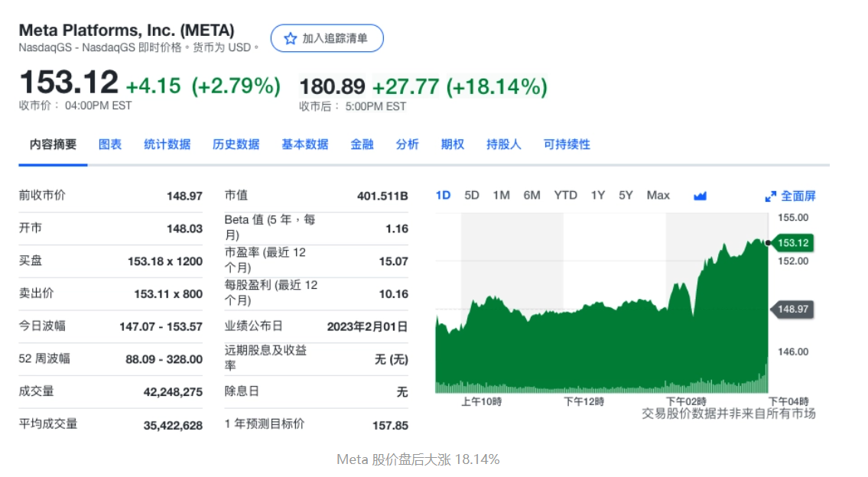Viewport: 868px width, 477px height.
Task: Open the 图表 tab
Action: click(109, 144)
